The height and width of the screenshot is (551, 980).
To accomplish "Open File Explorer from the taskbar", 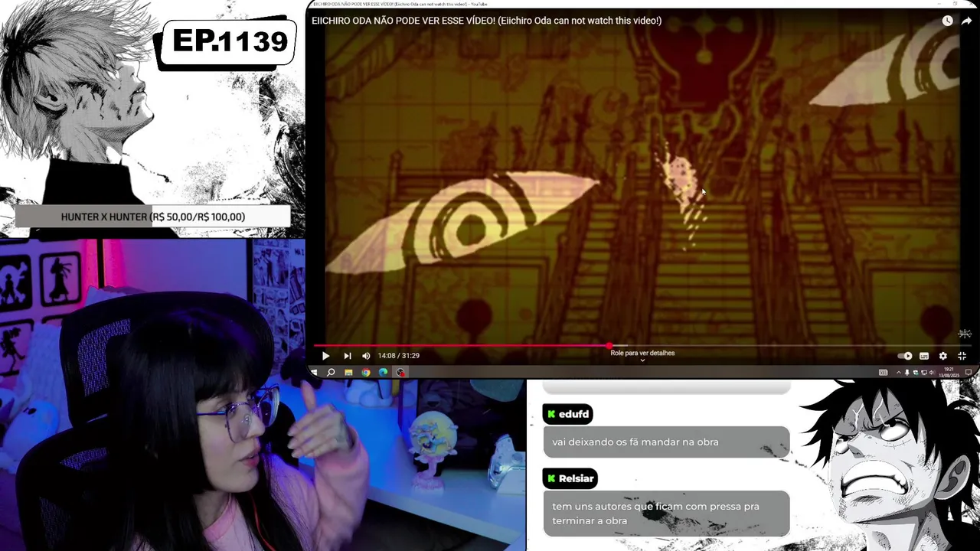I will [348, 373].
